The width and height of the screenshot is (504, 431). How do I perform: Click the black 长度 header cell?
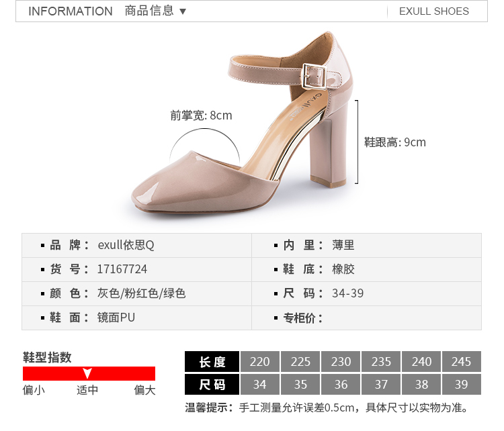point(212,362)
